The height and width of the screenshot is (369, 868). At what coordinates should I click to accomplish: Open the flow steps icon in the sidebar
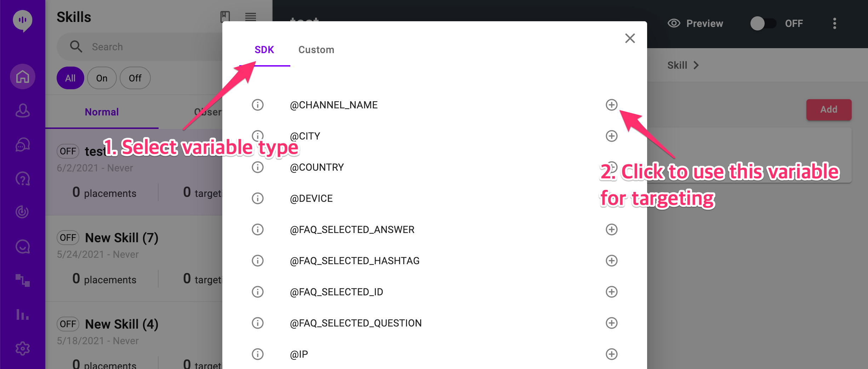coord(23,280)
